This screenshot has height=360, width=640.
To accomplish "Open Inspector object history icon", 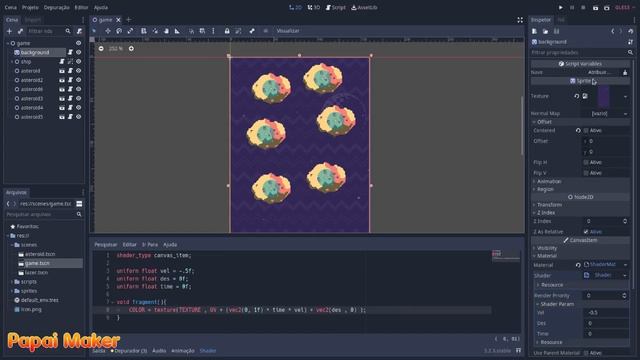I will (631, 31).
